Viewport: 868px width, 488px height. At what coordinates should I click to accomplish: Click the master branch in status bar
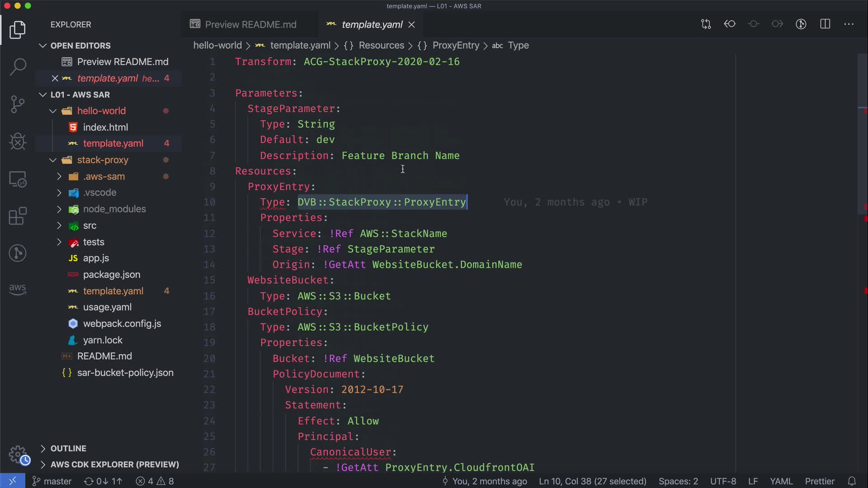tap(52, 481)
